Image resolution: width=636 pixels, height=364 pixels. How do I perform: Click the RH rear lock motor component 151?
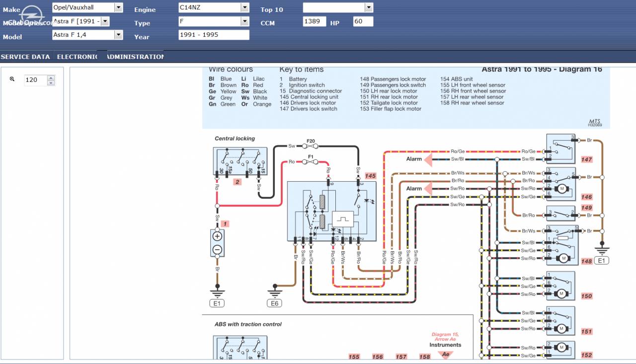(x=560, y=321)
